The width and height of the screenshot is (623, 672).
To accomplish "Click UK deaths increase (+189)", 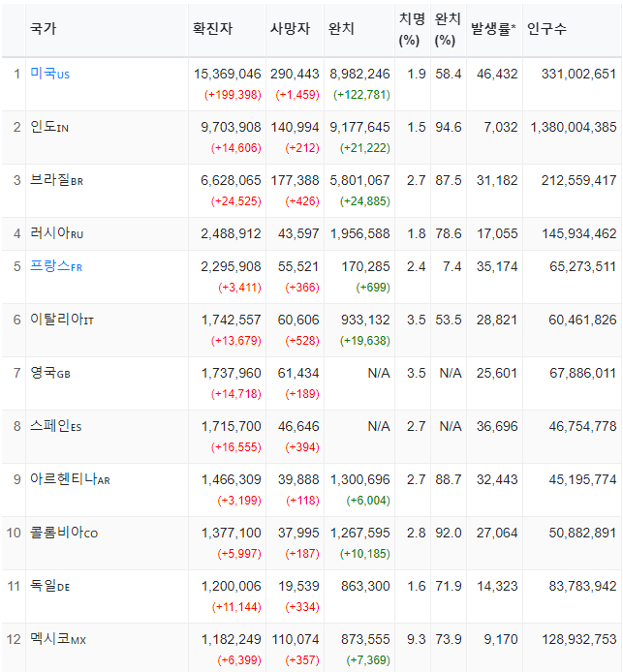I will pos(302,394).
